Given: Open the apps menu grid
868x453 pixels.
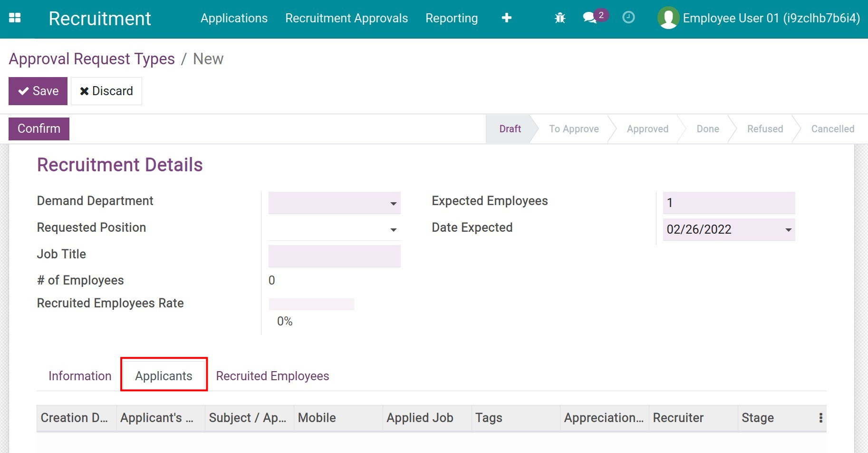Looking at the screenshot, I should [x=15, y=18].
